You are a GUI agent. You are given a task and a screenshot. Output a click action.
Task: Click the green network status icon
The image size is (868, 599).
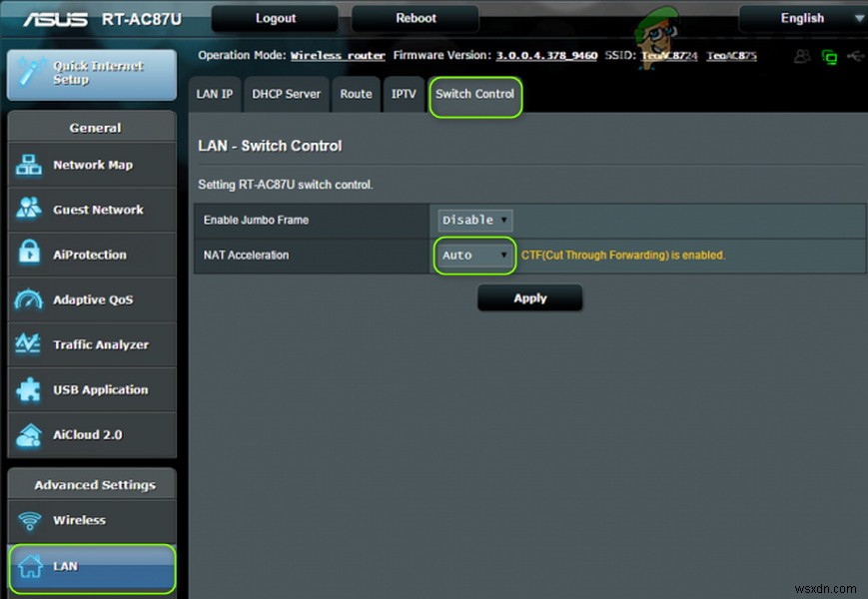(829, 57)
